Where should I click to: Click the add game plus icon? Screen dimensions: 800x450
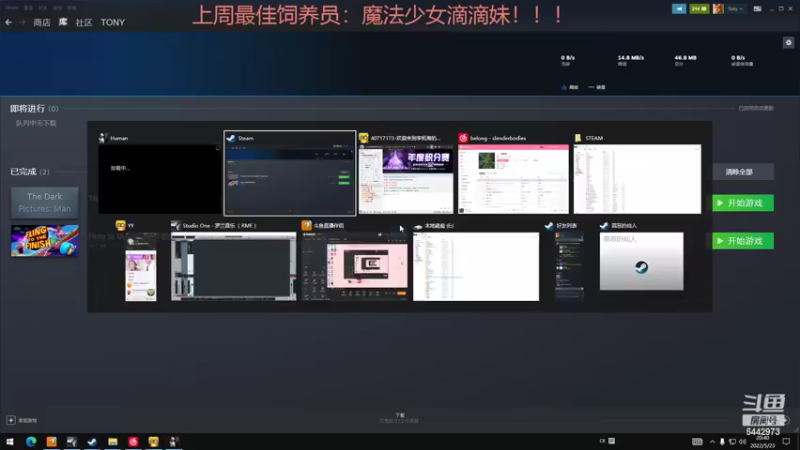[11, 420]
